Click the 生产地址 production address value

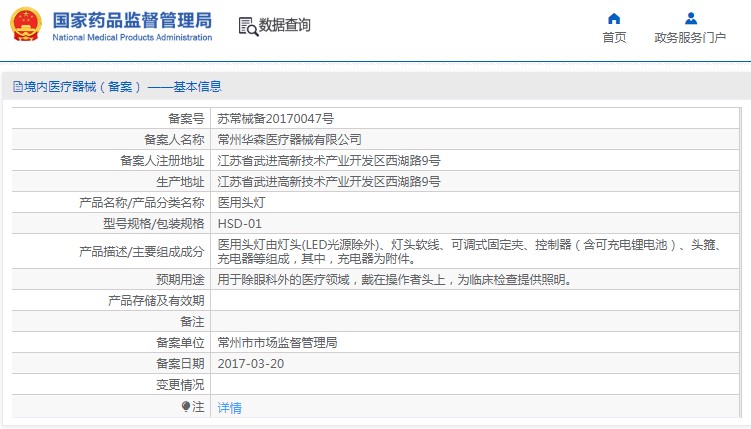(328, 181)
